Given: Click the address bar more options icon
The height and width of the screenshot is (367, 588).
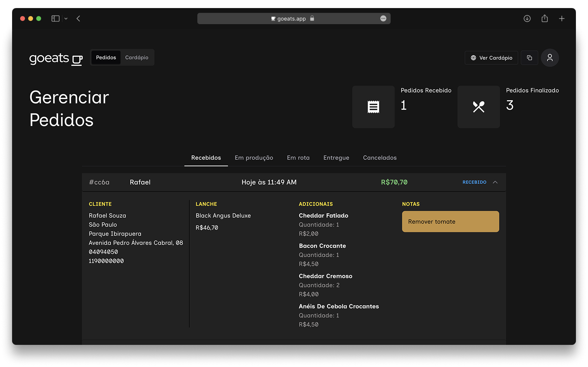Looking at the screenshot, I should click(383, 19).
